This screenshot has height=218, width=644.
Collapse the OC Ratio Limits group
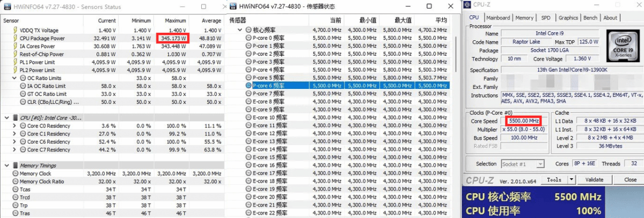14,78
